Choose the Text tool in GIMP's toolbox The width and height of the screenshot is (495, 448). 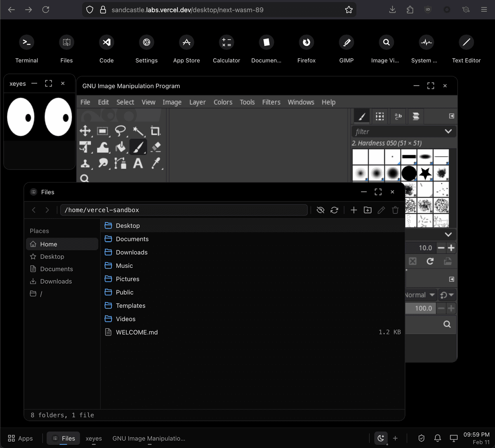tap(138, 163)
